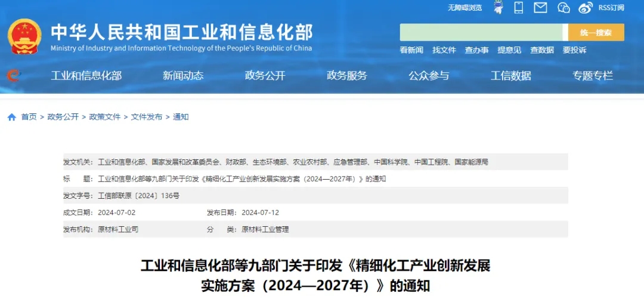This screenshot has height=302, width=644.
Task: Focus the green search input field
Action: pos(481,32)
